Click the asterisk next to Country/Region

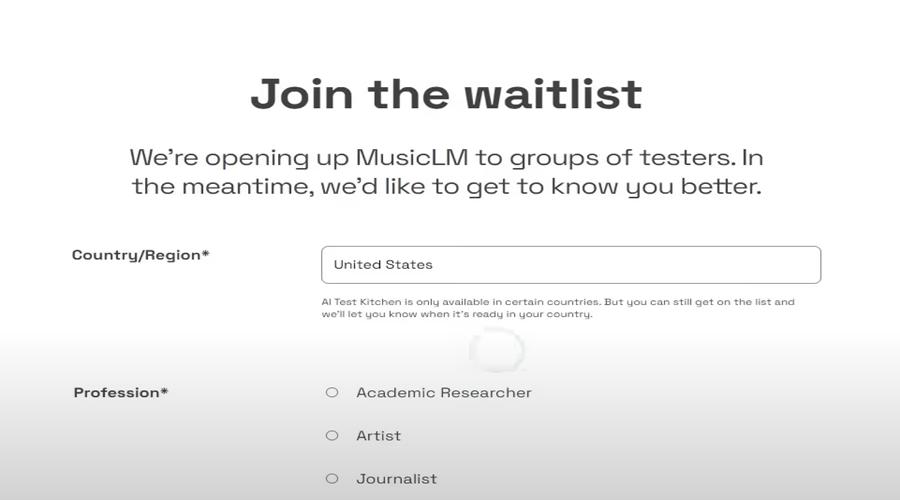[x=206, y=254]
